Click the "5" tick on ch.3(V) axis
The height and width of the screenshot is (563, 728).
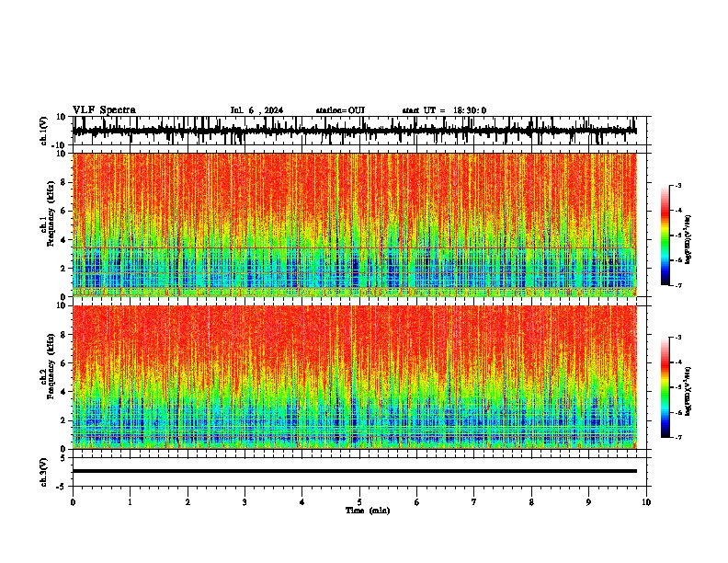coord(64,457)
